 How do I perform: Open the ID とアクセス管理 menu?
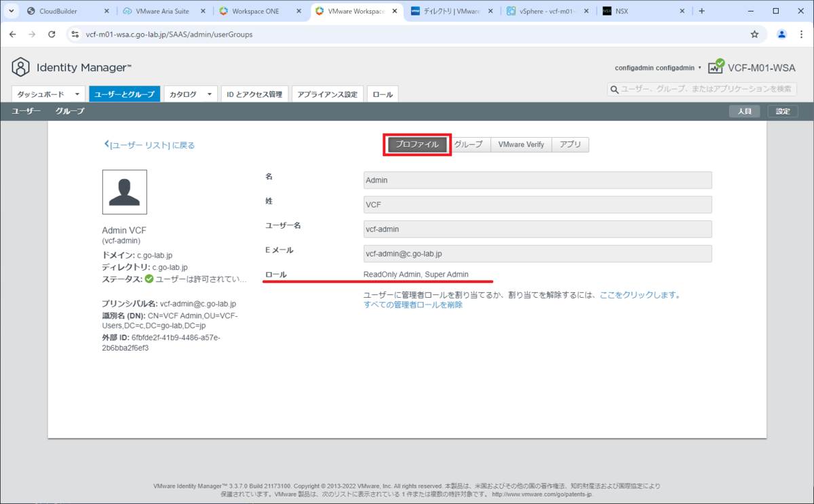pos(256,94)
